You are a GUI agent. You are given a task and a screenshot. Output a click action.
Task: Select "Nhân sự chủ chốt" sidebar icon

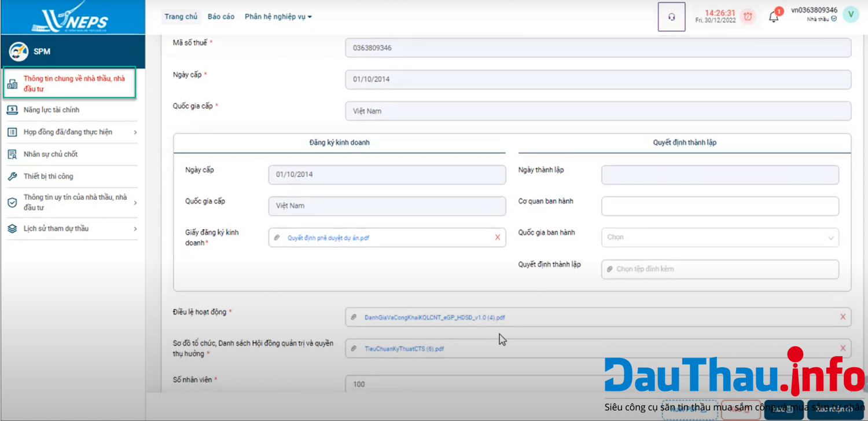click(12, 154)
